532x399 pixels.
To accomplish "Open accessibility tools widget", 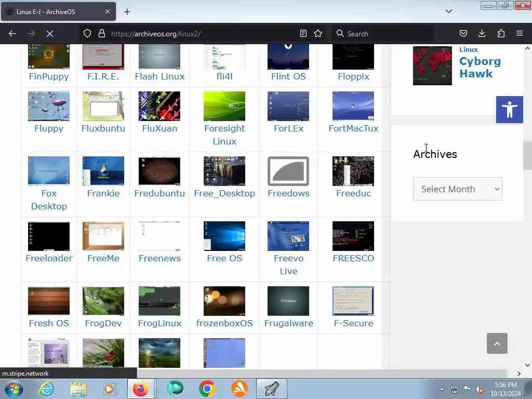I will click(509, 110).
